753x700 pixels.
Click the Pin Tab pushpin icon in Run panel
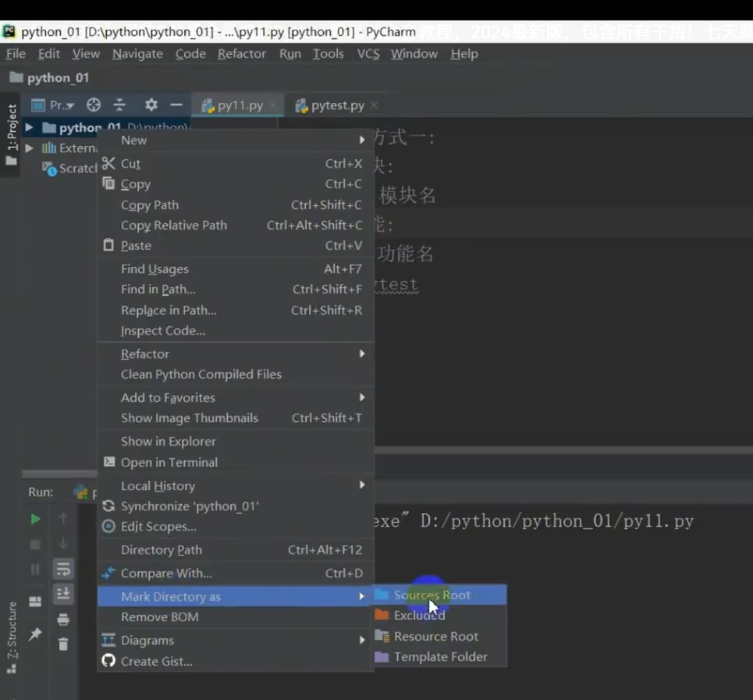[x=34, y=633]
